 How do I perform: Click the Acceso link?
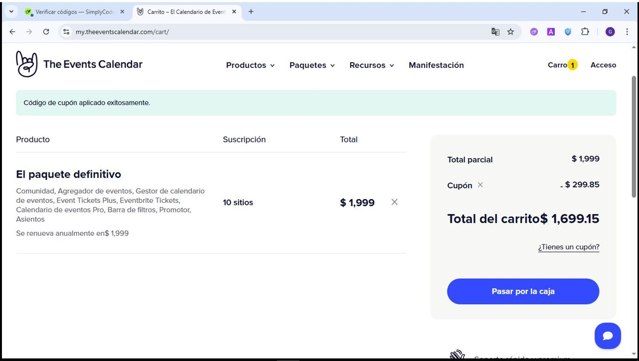point(603,65)
